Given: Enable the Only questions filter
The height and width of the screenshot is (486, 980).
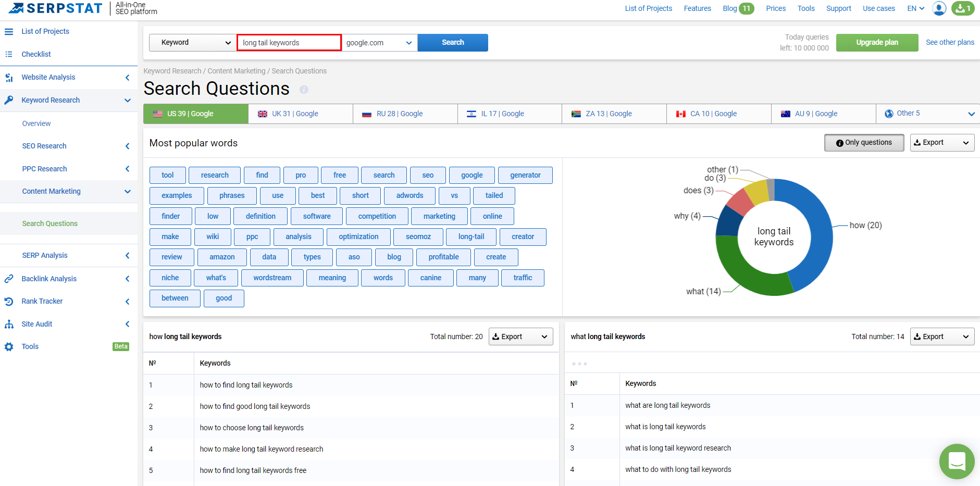Looking at the screenshot, I should pyautogui.click(x=863, y=142).
